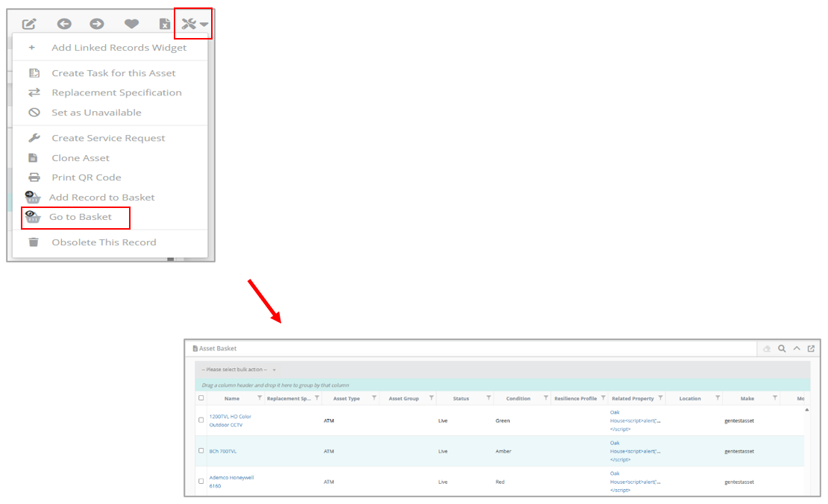
Task: Open the tools wrench dropdown menu
Action: click(x=195, y=24)
